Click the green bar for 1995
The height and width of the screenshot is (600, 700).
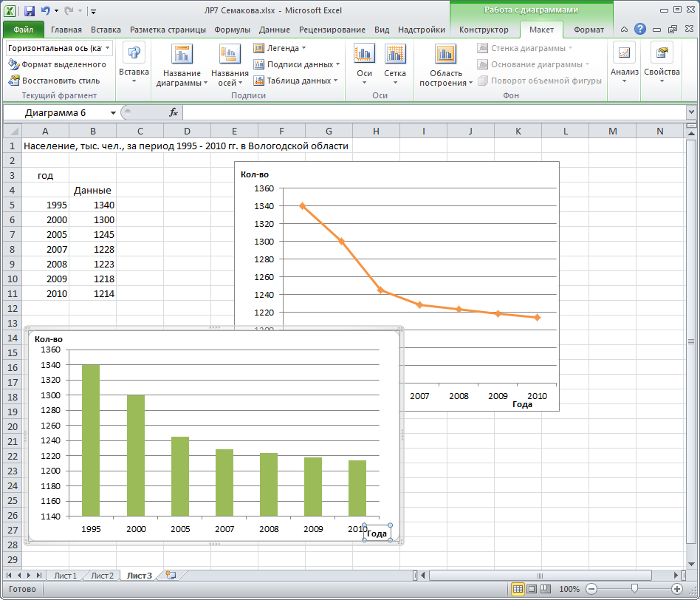coord(91,440)
